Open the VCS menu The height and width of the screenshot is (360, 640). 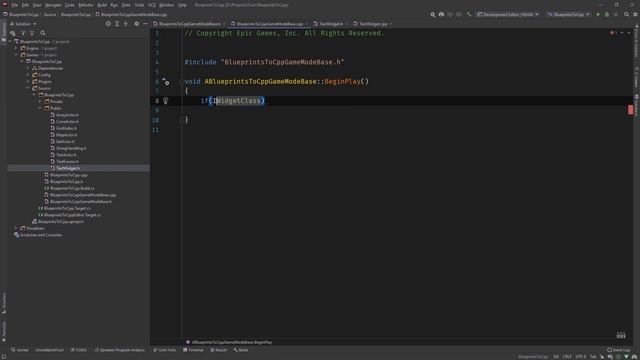tap(152, 5)
